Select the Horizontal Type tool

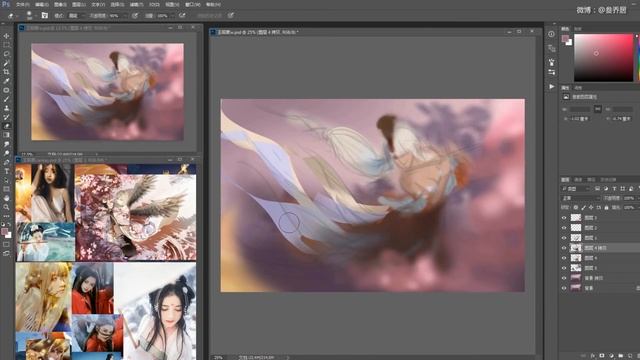[x=6, y=171]
